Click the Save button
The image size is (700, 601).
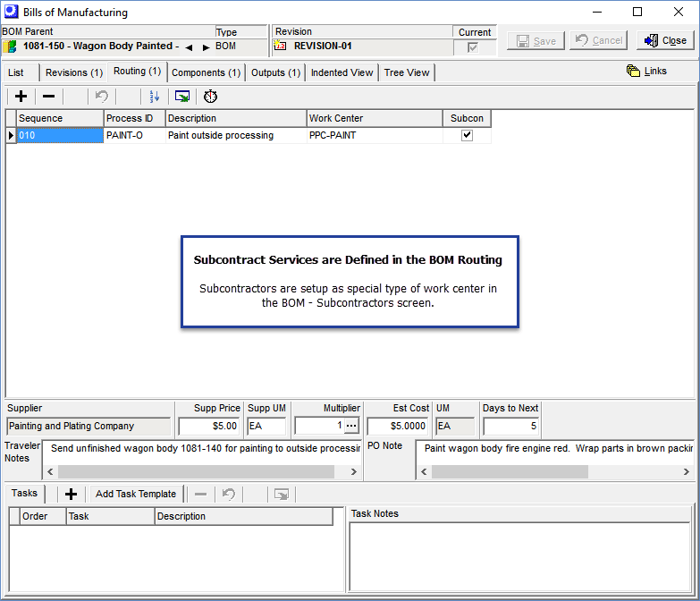(x=536, y=40)
